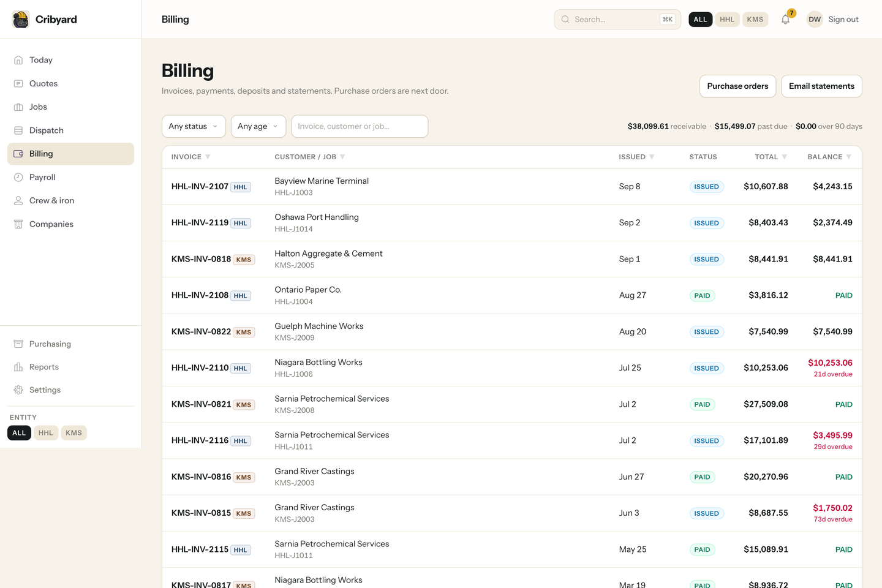Click the DW user avatar
Image resolution: width=882 pixels, height=588 pixels.
click(815, 20)
